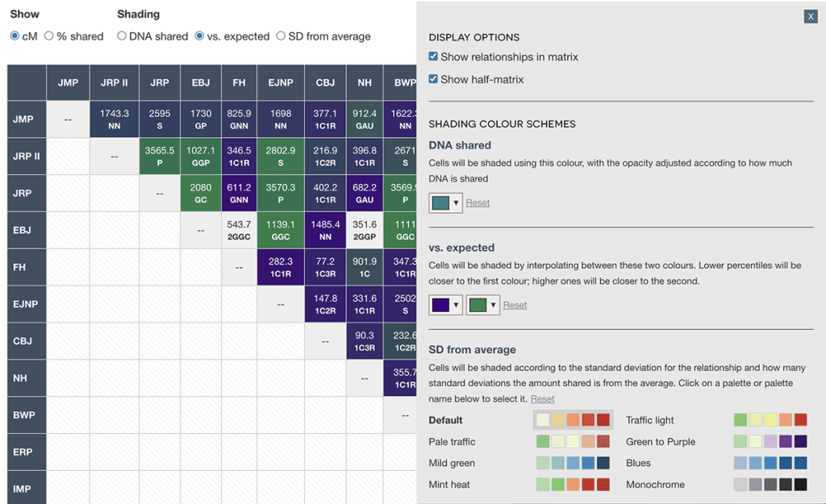Uncheck Show relationships in matrix
826x504 pixels.
point(434,57)
